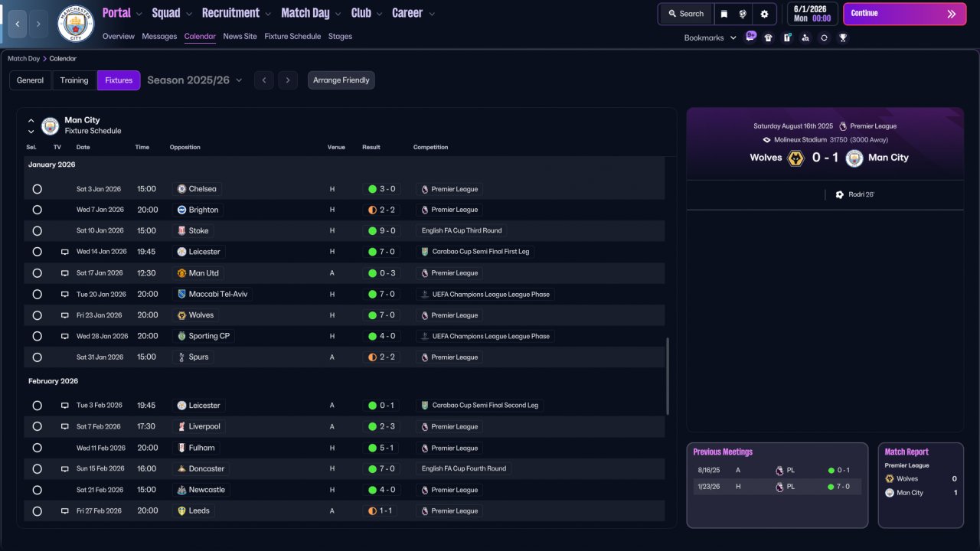Select the Man Utd fixture radio button
The image size is (980, 551).
(x=37, y=273)
